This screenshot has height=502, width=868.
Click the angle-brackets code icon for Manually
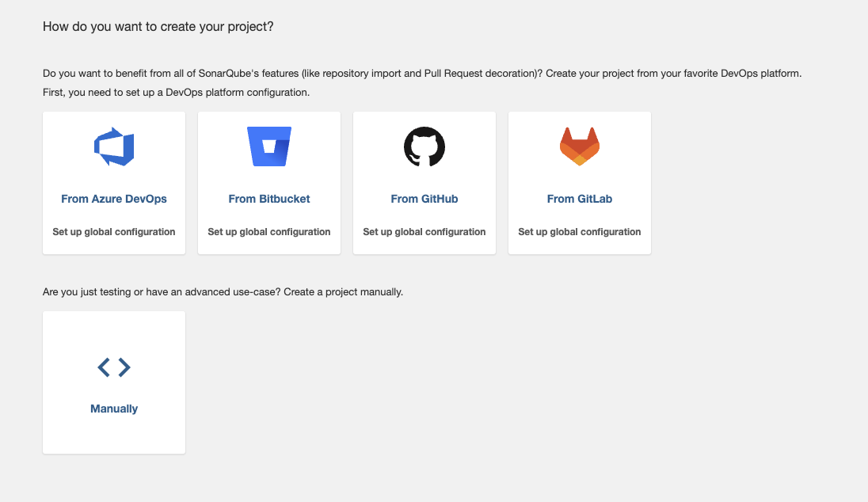pos(114,367)
